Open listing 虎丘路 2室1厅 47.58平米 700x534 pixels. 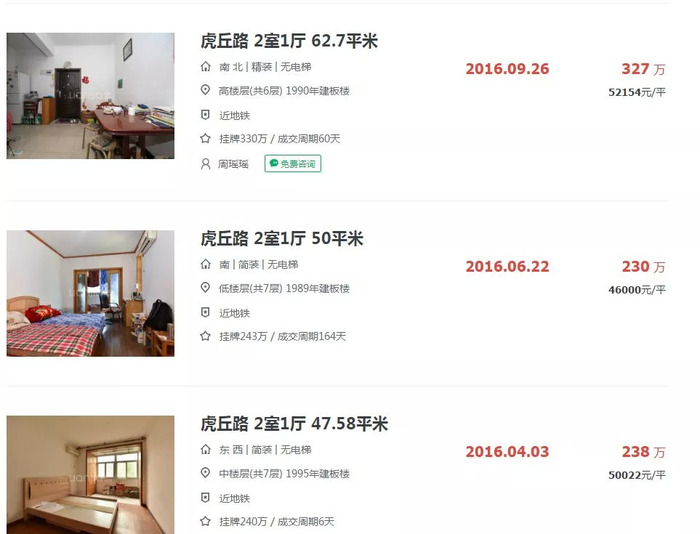pos(294,424)
